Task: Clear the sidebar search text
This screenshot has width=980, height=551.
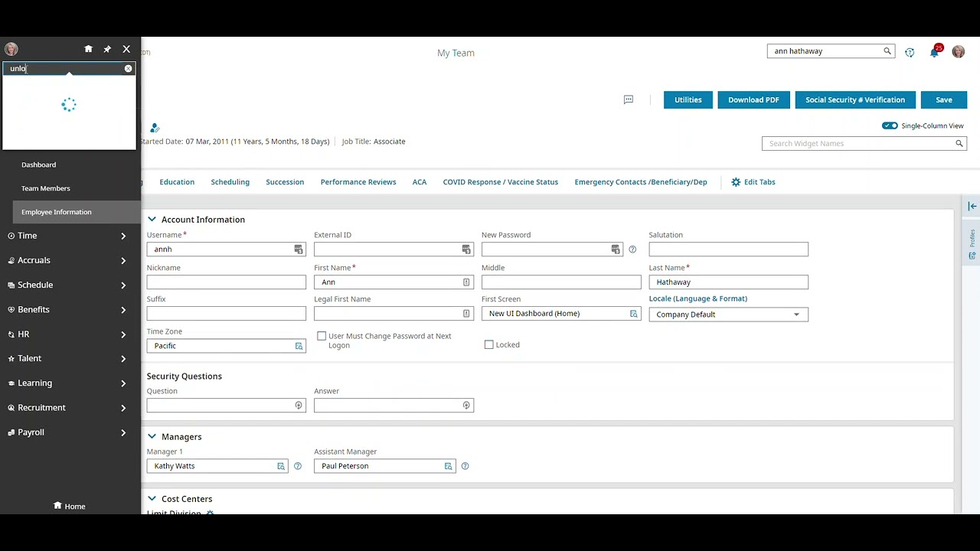Action: pos(128,69)
